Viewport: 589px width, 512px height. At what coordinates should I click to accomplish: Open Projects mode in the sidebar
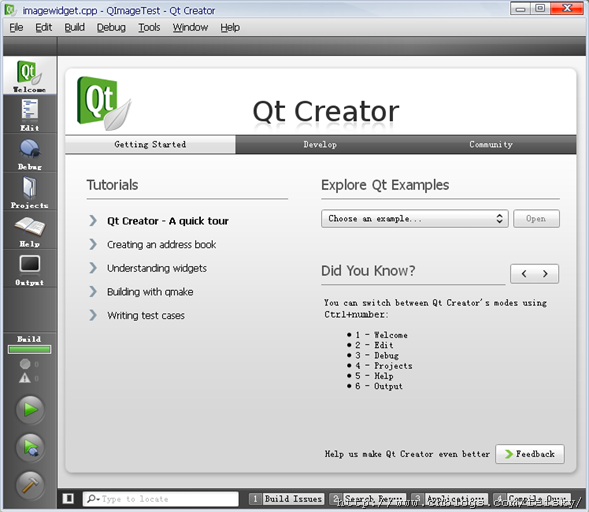[x=30, y=192]
